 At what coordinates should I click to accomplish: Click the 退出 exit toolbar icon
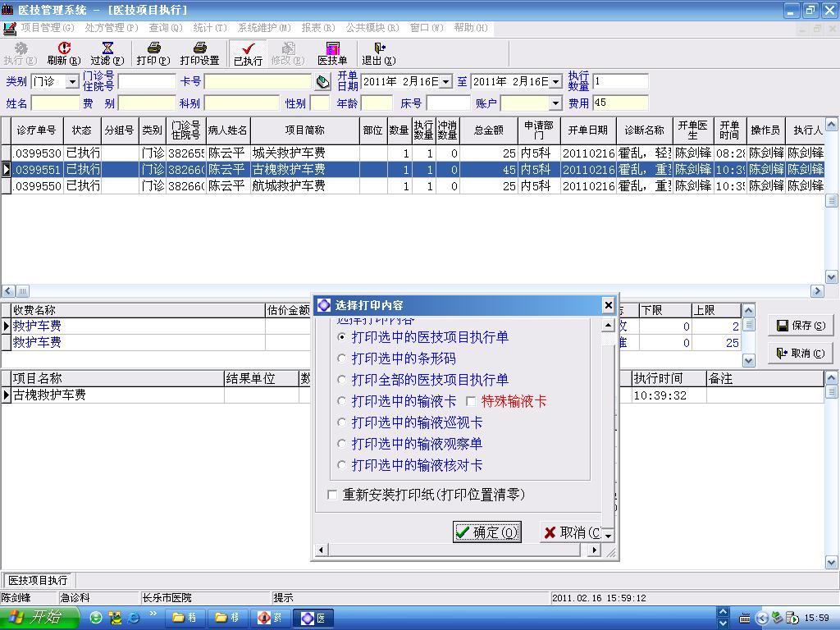tap(379, 53)
